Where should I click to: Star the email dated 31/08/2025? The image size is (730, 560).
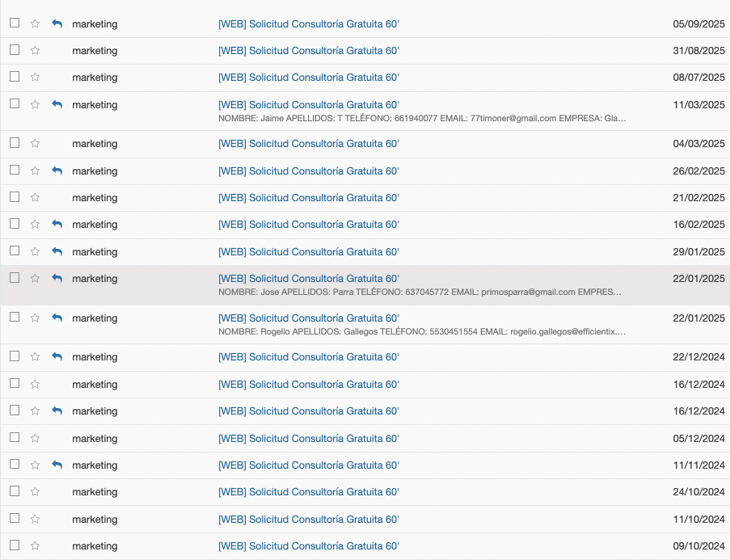pyautogui.click(x=35, y=51)
